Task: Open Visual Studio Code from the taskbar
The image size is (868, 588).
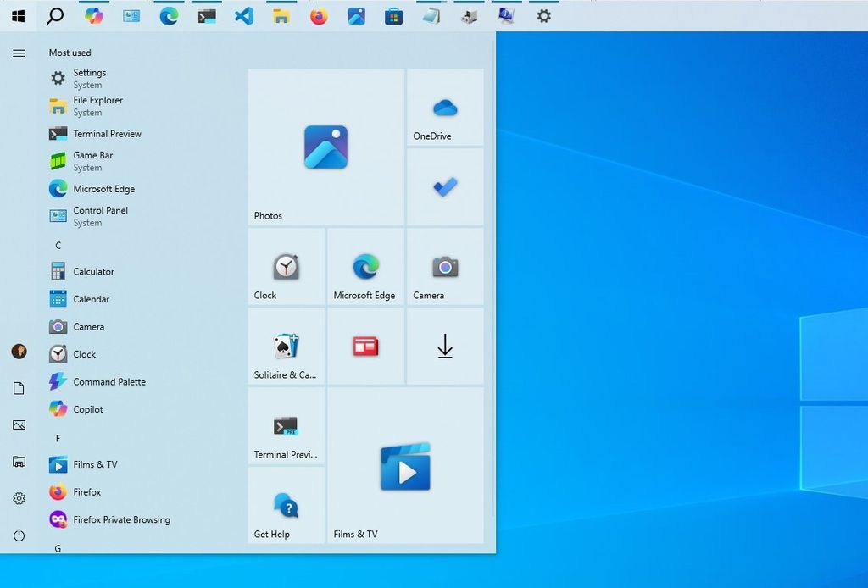Action: [x=244, y=16]
